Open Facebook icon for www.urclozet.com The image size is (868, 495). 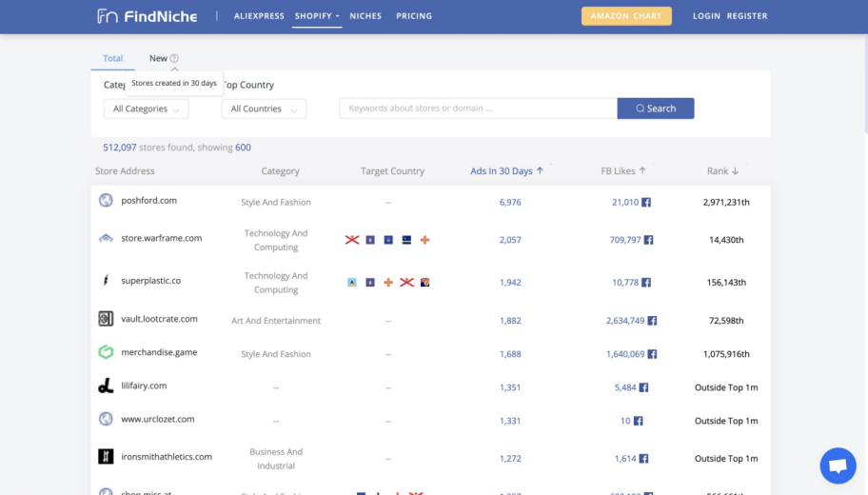tap(639, 421)
